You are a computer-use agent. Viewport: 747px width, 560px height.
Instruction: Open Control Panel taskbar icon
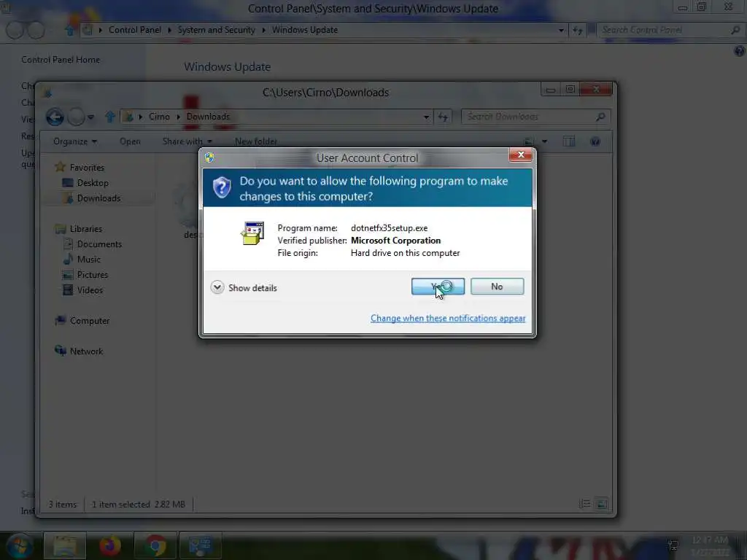click(200, 545)
